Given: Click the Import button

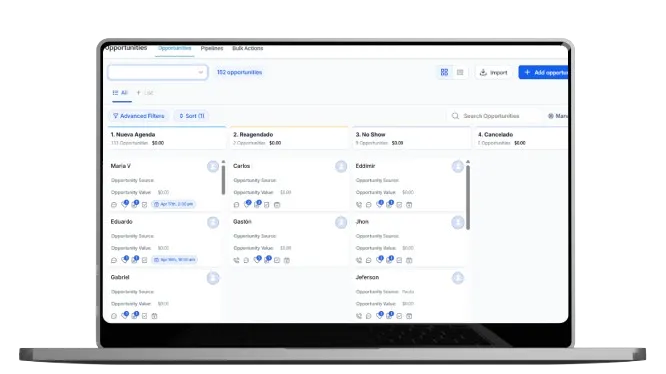Looking at the screenshot, I should point(494,73).
